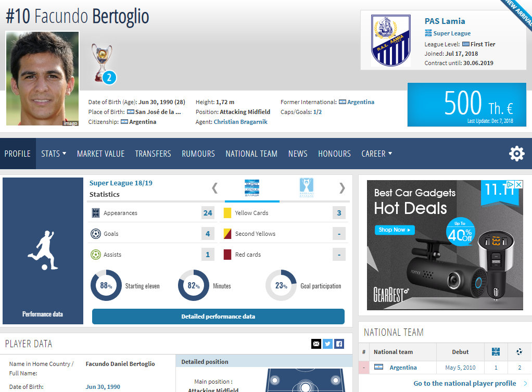Viewport: 532px width, 392px height.
Task: Click the player portrait photo
Action: [42, 79]
